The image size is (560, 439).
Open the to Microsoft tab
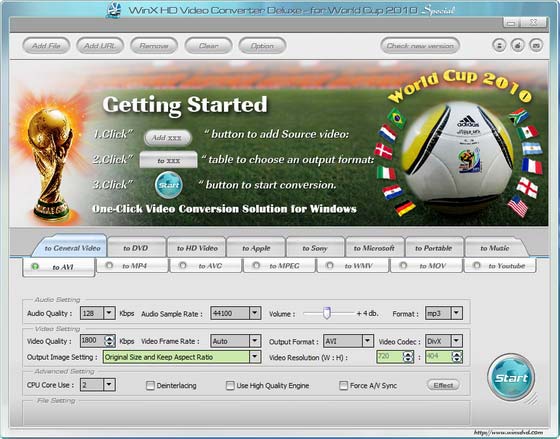coord(374,248)
